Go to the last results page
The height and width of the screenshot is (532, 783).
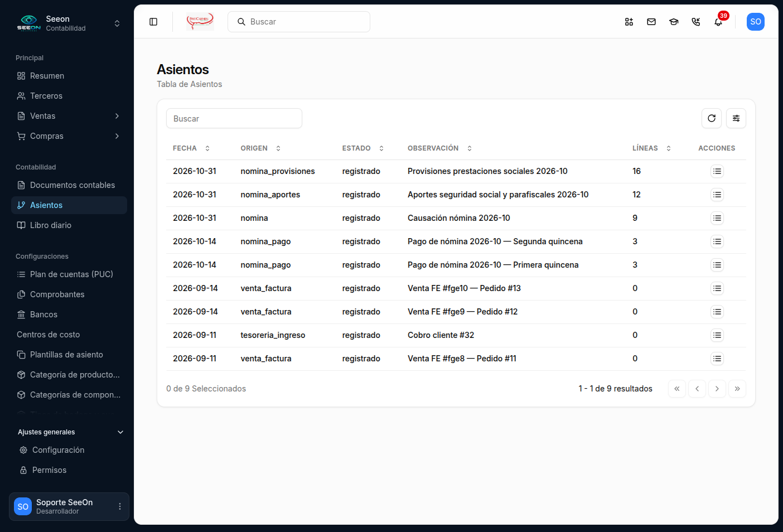tap(737, 389)
